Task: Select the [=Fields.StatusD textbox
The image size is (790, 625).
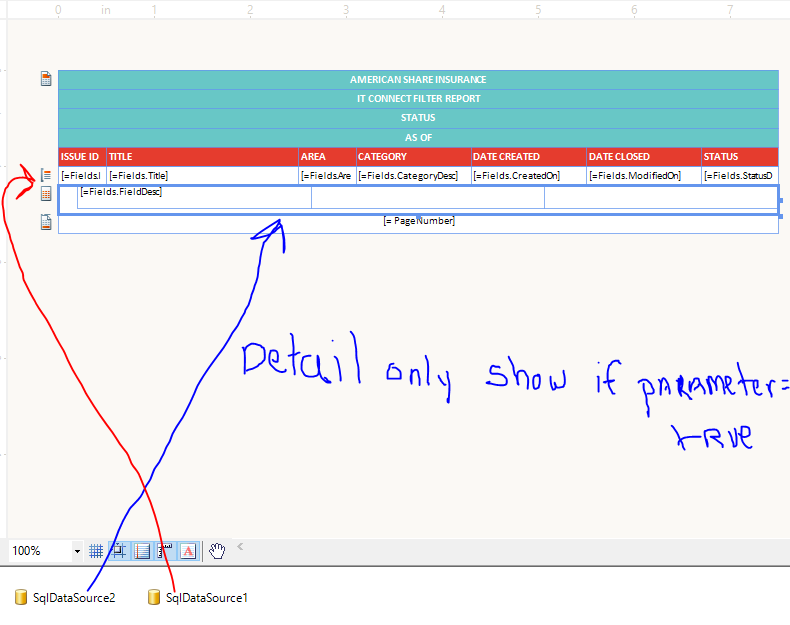Action: [740, 176]
